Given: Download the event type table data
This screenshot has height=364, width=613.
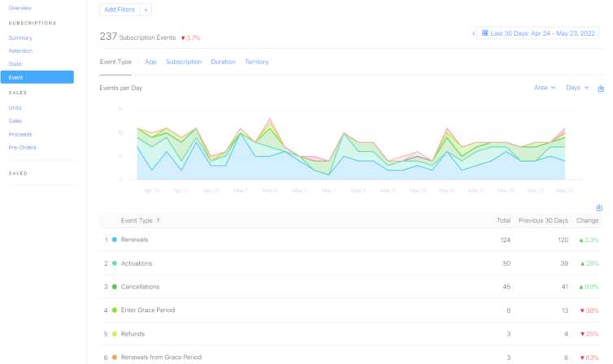Looking at the screenshot, I should click(599, 208).
